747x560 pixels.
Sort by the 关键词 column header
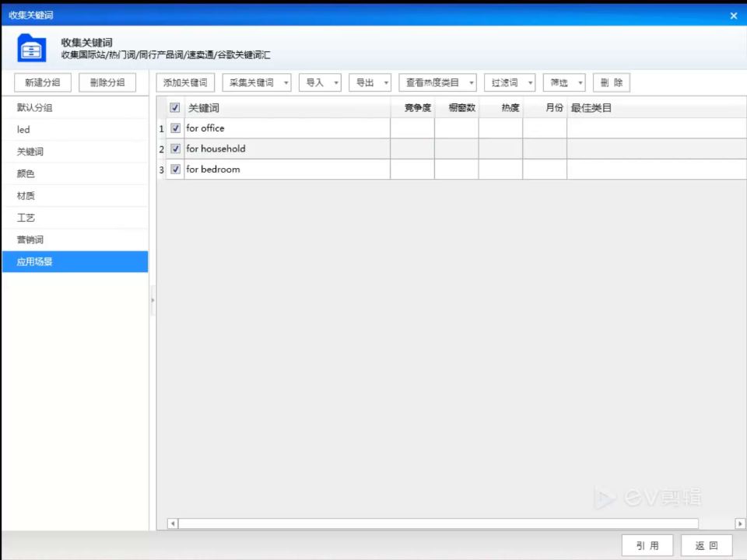click(x=287, y=107)
